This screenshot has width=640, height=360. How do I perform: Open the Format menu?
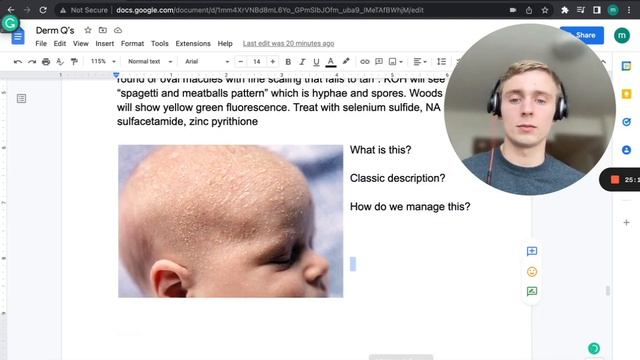point(132,43)
